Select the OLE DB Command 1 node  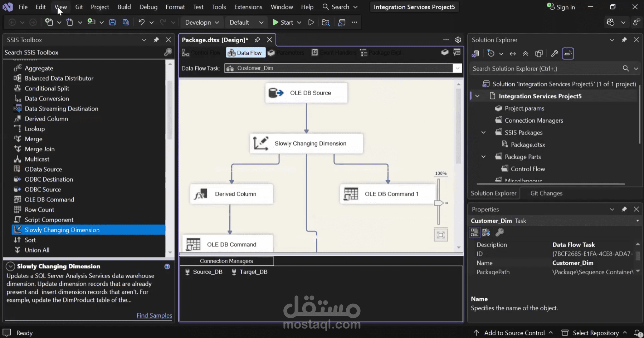click(388, 194)
